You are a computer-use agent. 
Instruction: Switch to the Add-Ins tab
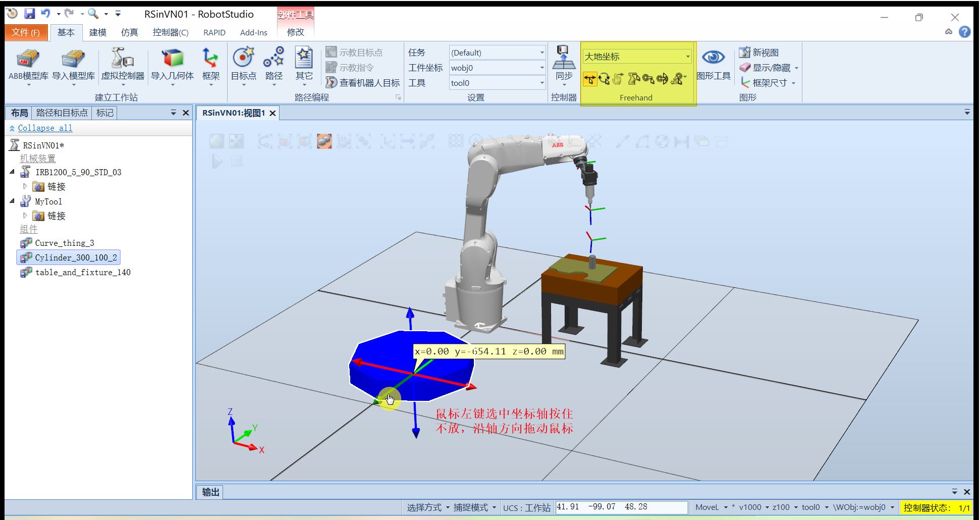click(x=254, y=32)
